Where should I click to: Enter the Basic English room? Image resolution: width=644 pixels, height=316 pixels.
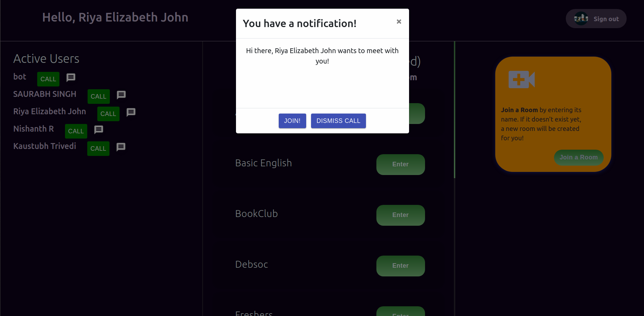click(x=401, y=165)
